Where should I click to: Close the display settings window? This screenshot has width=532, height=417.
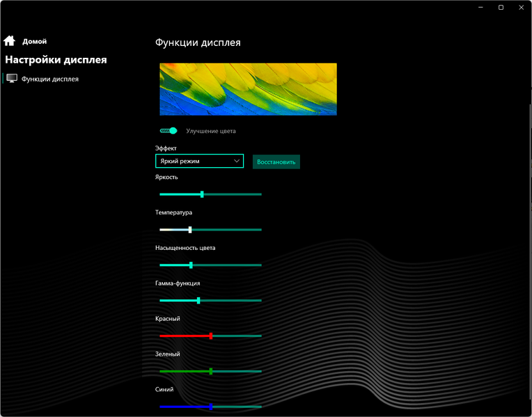(521, 8)
